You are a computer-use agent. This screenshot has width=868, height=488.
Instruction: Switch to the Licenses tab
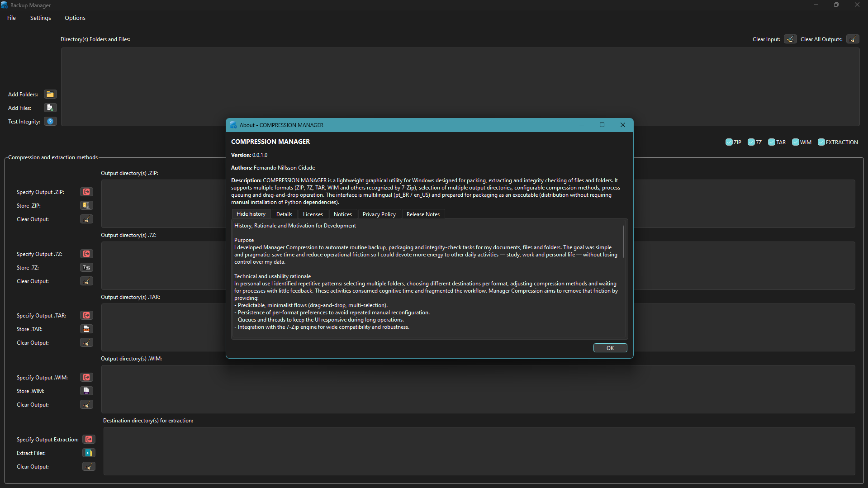pos(313,214)
